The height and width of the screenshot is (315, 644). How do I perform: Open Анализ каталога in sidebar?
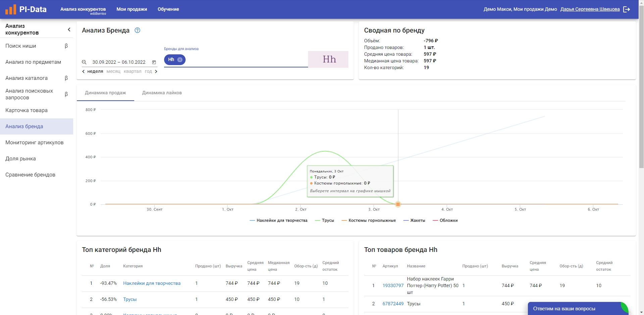tap(37, 78)
